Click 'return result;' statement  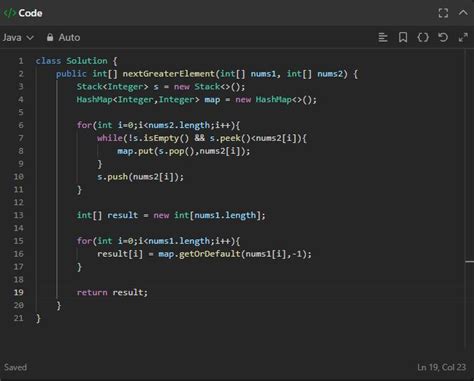coord(112,292)
